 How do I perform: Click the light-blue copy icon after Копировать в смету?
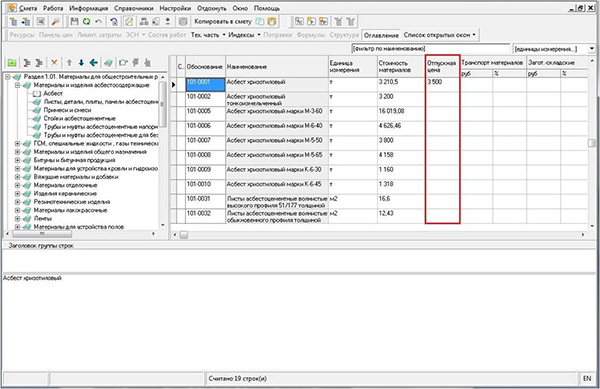pyautogui.click(x=260, y=21)
